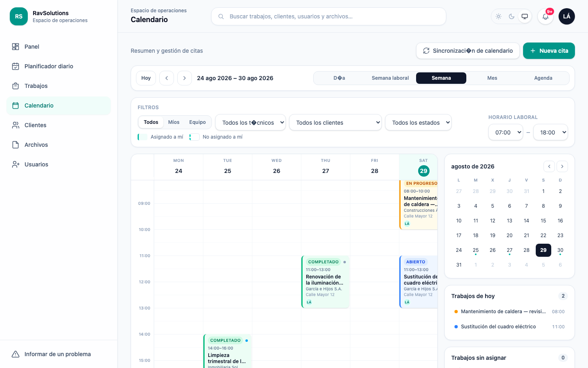Open Planificador diario from sidebar
The height and width of the screenshot is (368, 588).
[x=59, y=66]
